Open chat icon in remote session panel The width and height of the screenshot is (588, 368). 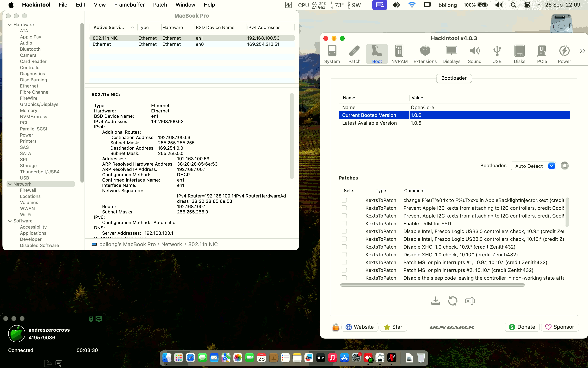coord(59,363)
